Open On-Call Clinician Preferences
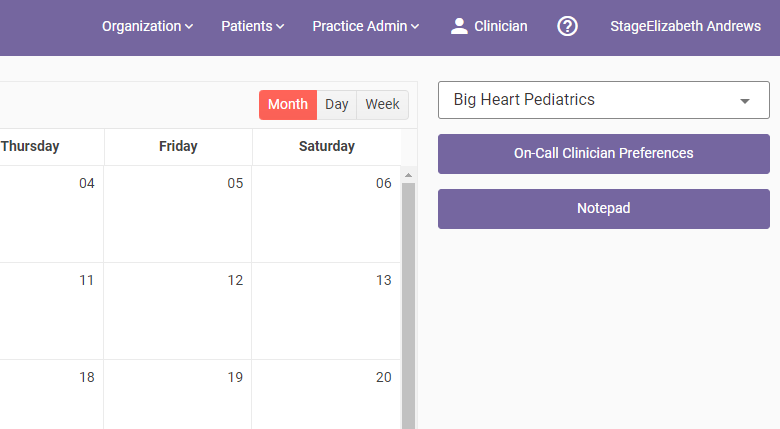This screenshot has width=780, height=429. (603, 154)
